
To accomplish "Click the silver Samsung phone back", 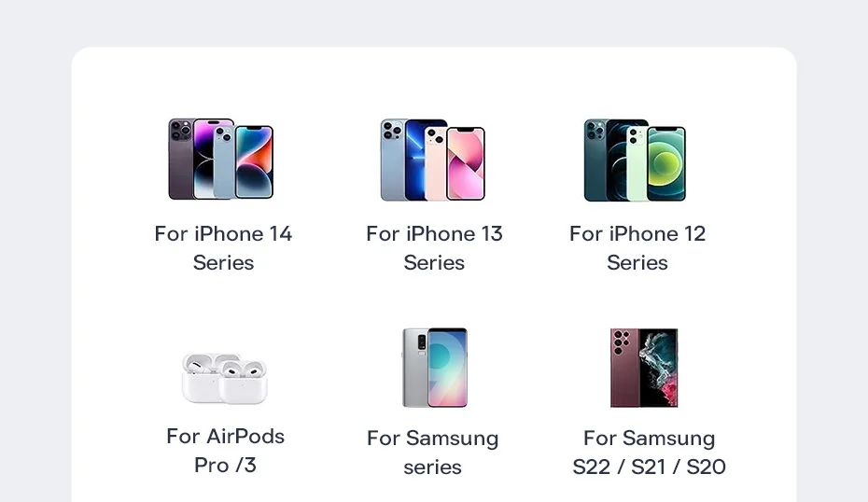I will click(x=414, y=368).
